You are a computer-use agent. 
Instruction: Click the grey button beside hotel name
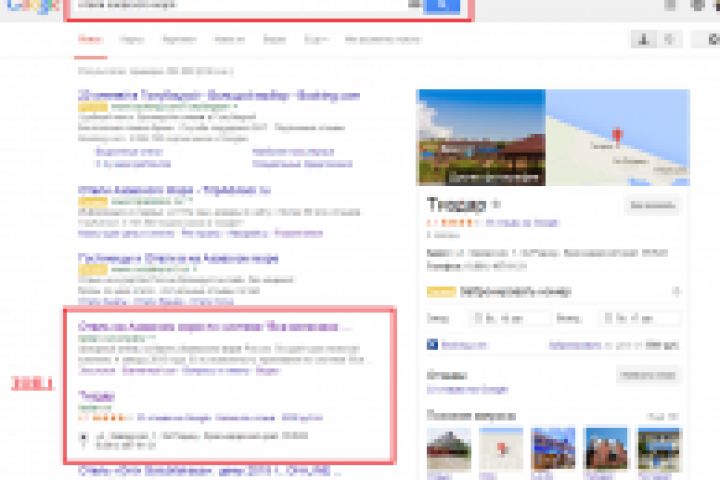652,205
